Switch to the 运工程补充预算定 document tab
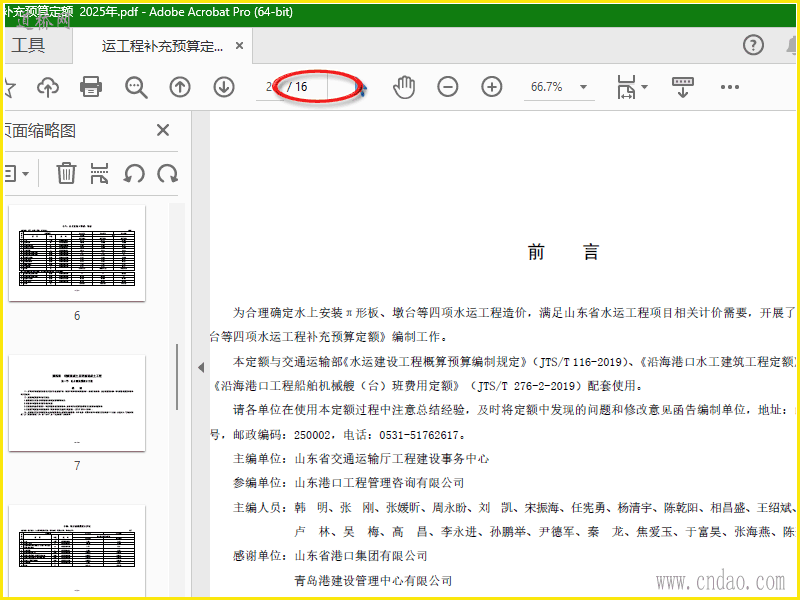The height and width of the screenshot is (600, 800). pyautogui.click(x=162, y=46)
